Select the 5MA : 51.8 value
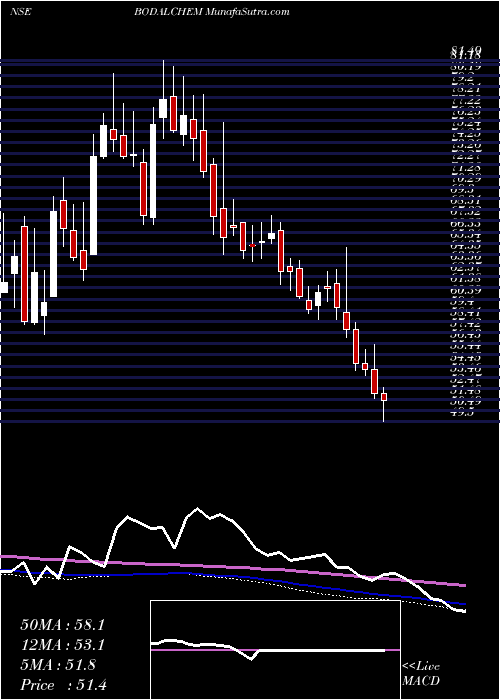 [x=58, y=665]
